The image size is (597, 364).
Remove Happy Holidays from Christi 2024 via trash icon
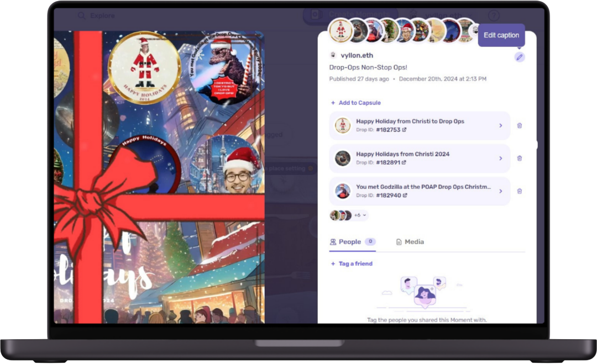point(519,159)
